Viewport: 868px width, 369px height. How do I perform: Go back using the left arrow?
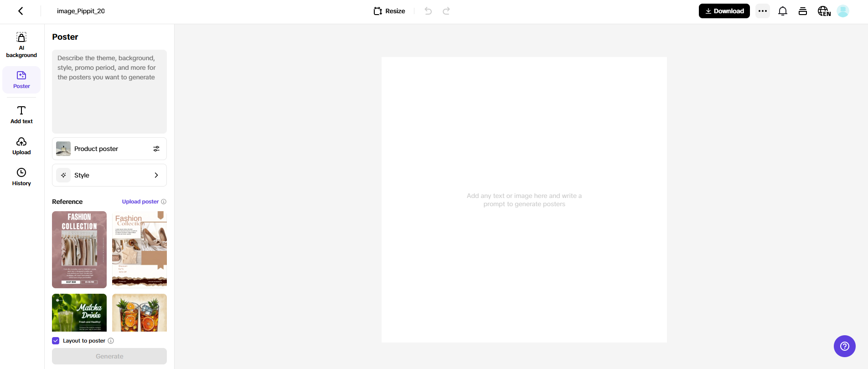21,11
